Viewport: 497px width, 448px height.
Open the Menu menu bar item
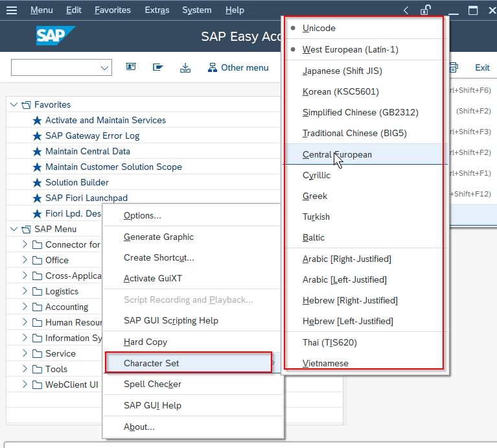tap(41, 10)
